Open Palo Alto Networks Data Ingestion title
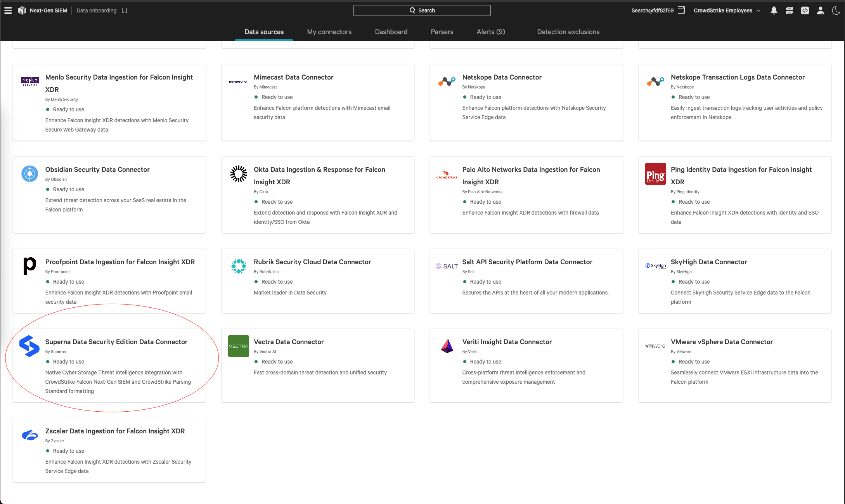Screen dimensions: 845x504 [x=531, y=176]
